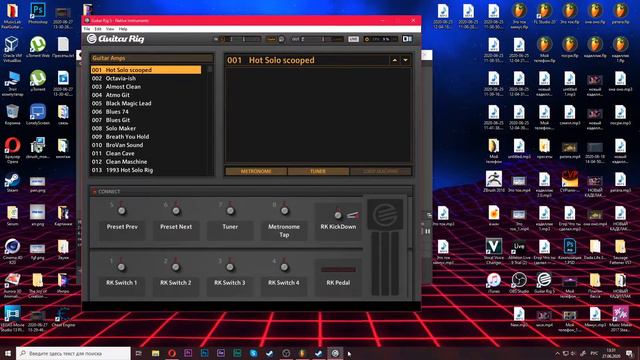Select preset 003 Almost Clean
The width and height of the screenshot is (640, 360).
[146, 87]
